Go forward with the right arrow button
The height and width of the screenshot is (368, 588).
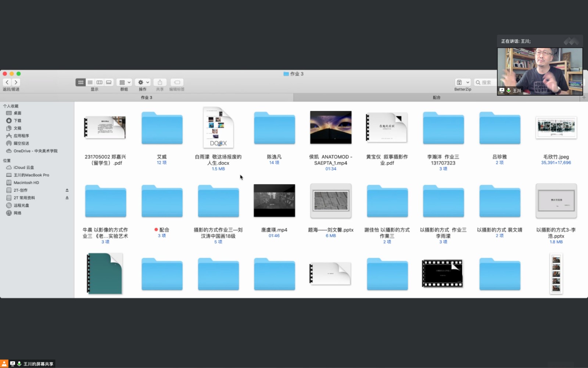[16, 82]
